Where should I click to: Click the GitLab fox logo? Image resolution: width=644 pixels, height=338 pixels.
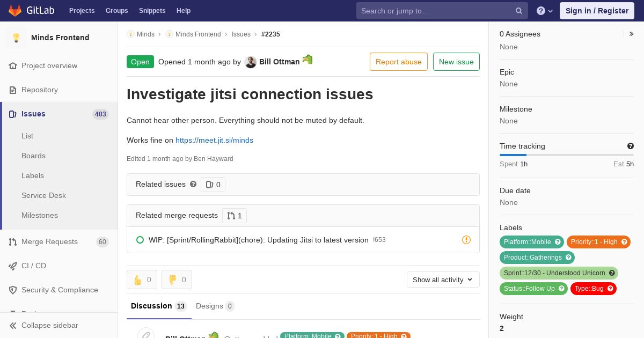pyautogui.click(x=15, y=10)
